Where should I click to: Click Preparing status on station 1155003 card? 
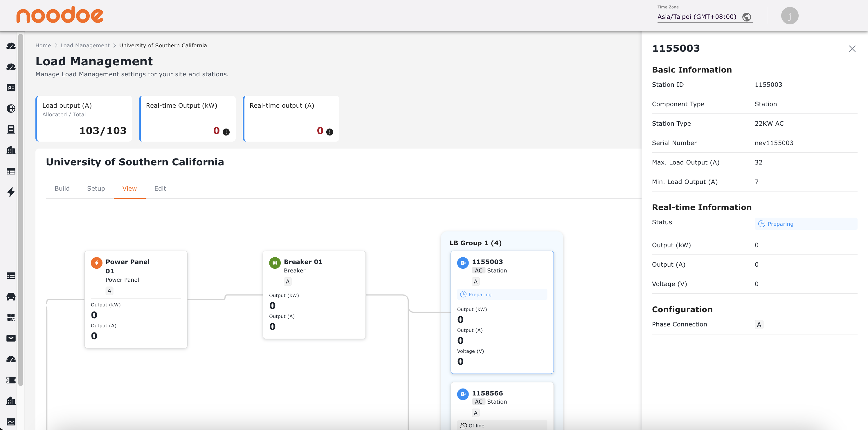502,295
